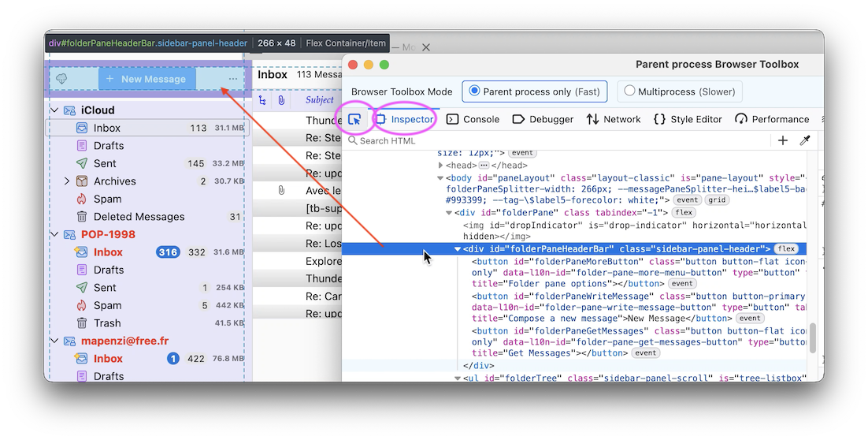Select the iCloud Inbox folder
This screenshot has width=868, height=440.
click(x=147, y=128)
